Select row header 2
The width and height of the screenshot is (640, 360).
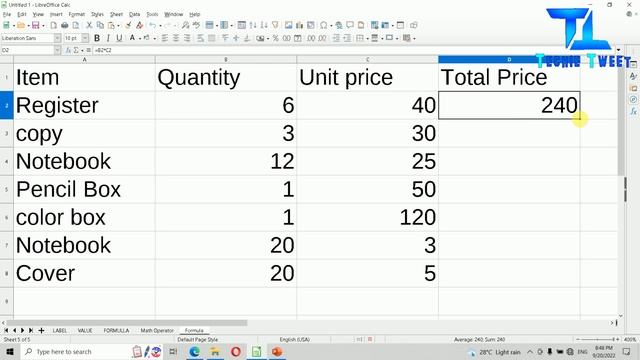coord(7,105)
